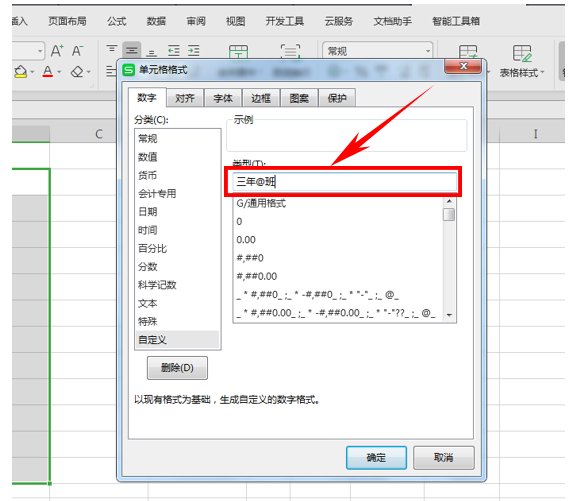Click the increase indent icon
Screen dimensions: 570x501
click(x=193, y=51)
